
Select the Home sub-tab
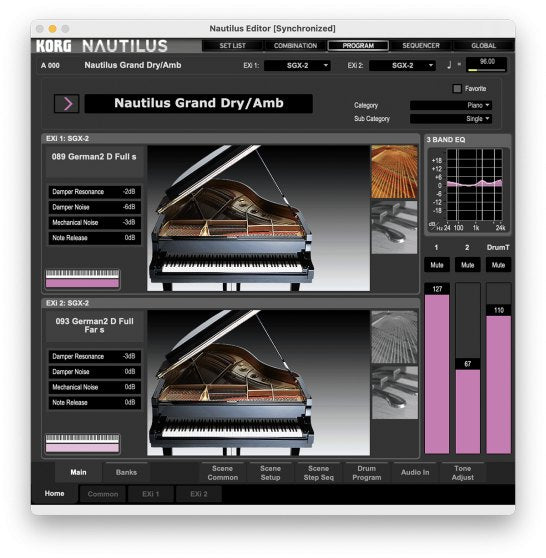click(54, 494)
